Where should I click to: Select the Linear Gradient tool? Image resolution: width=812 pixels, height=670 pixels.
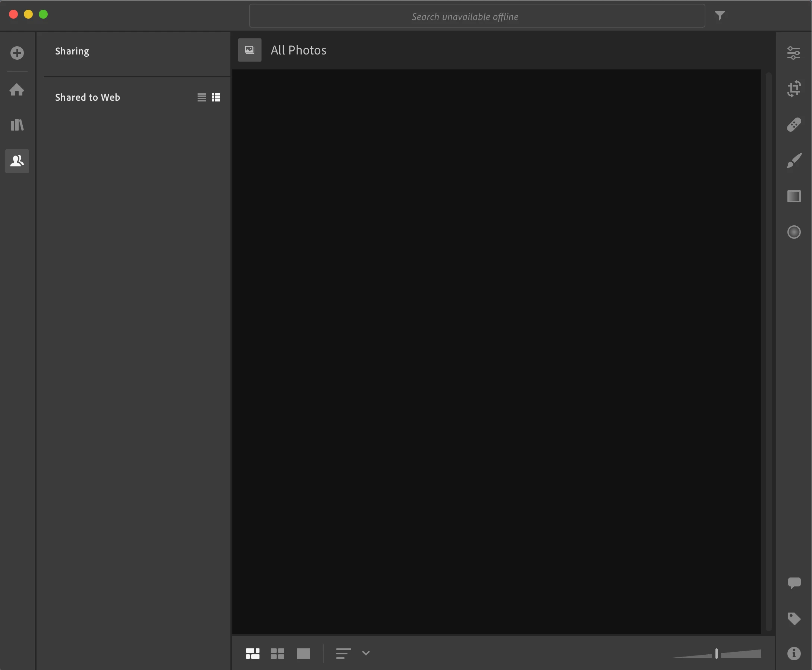click(x=793, y=196)
